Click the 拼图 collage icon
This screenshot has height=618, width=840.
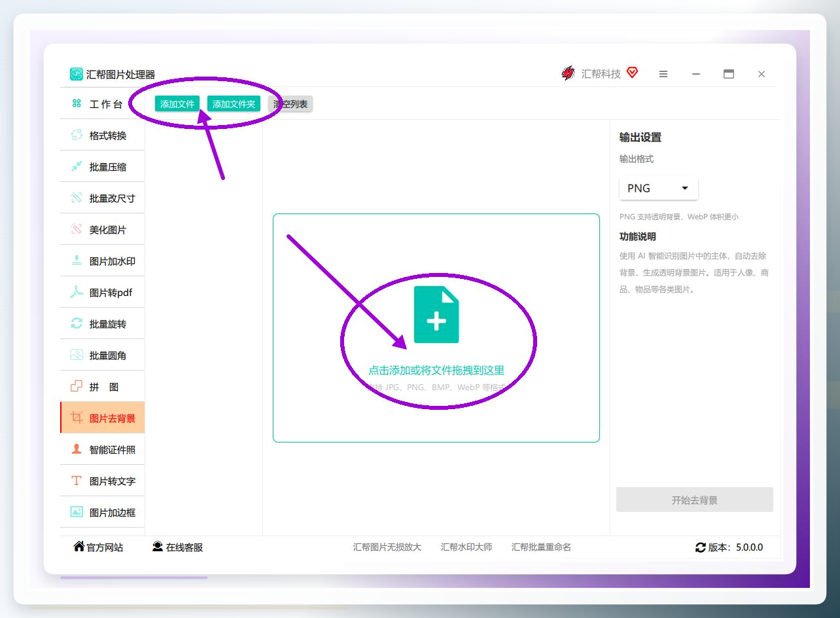click(77, 386)
